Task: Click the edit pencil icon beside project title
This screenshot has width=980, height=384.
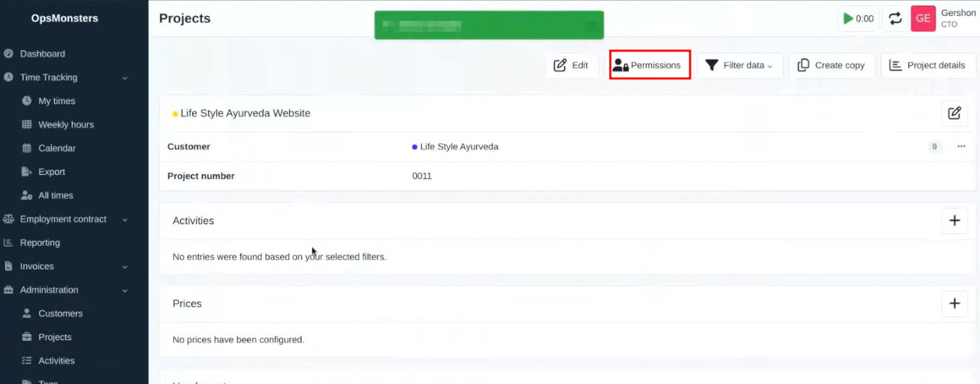Action: [x=954, y=113]
